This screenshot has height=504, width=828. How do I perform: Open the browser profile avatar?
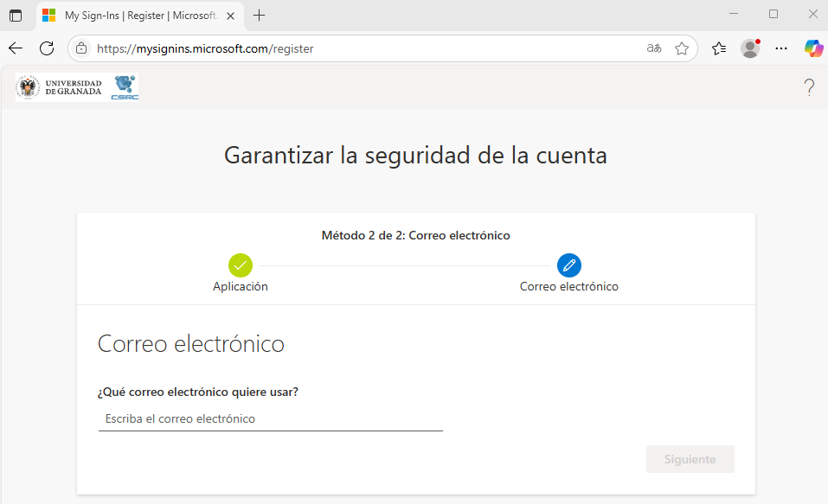click(750, 48)
